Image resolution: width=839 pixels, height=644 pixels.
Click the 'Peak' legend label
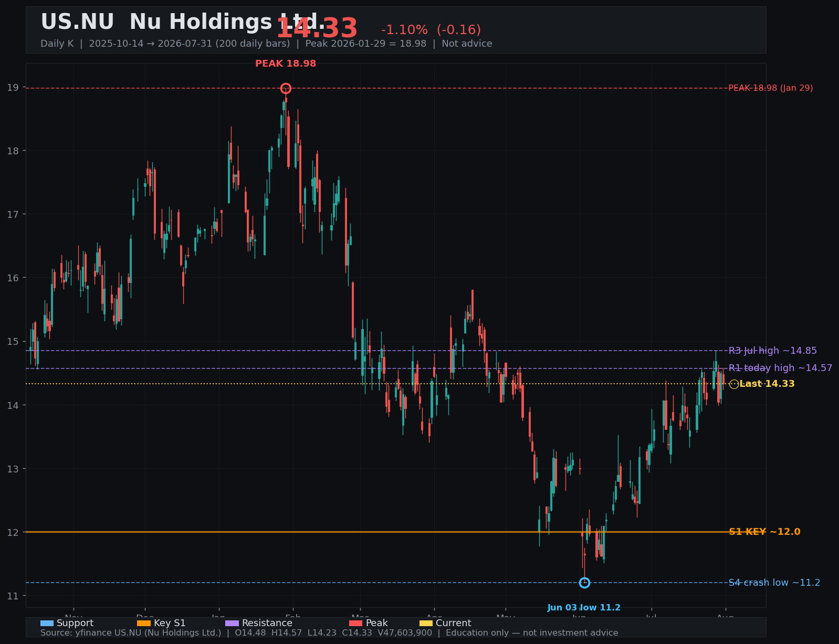[377, 623]
